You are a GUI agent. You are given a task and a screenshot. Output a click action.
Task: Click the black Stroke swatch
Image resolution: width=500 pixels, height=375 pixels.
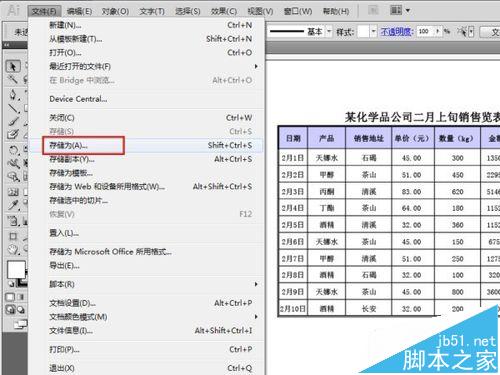pyautogui.click(x=23, y=283)
